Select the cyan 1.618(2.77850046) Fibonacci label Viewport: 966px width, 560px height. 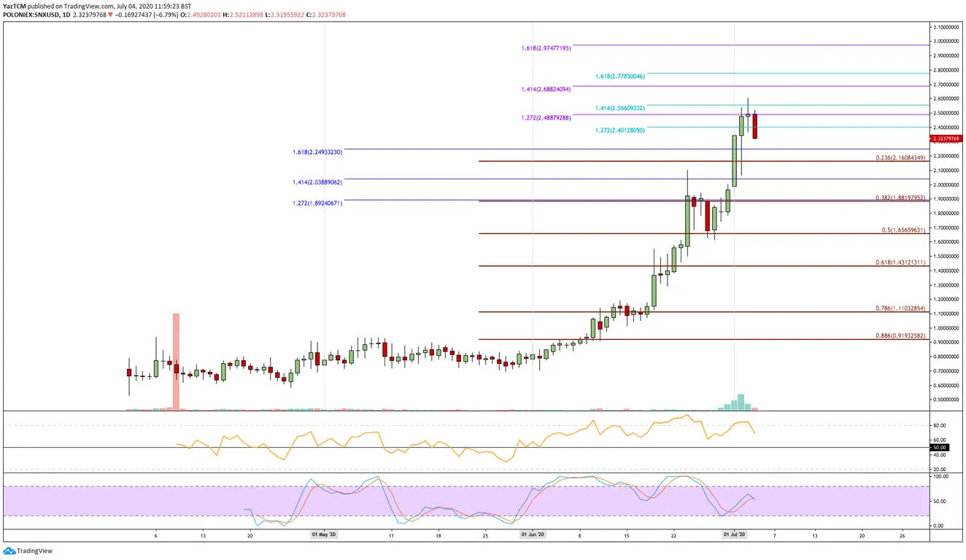[621, 76]
